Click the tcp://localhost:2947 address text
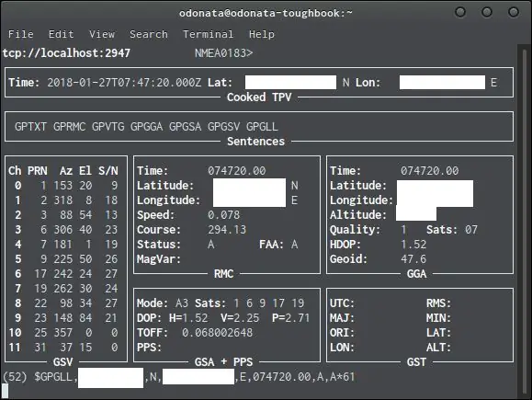 coord(66,53)
